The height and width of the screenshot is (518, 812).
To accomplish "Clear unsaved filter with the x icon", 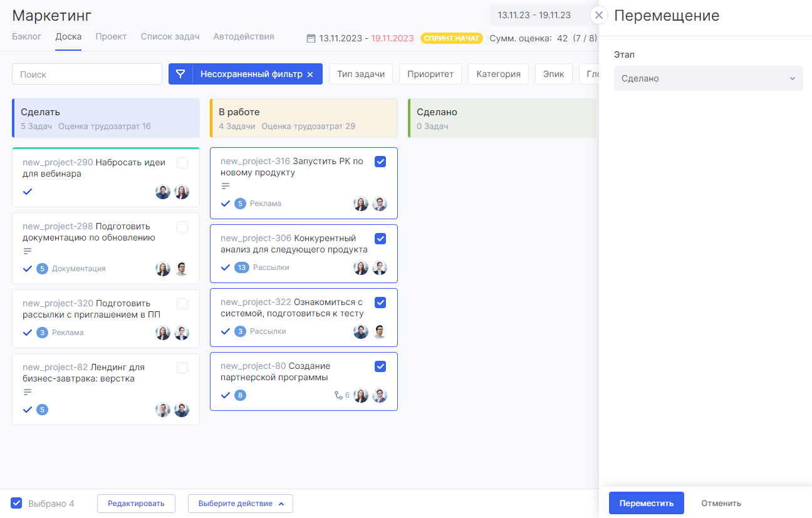I will pos(310,75).
